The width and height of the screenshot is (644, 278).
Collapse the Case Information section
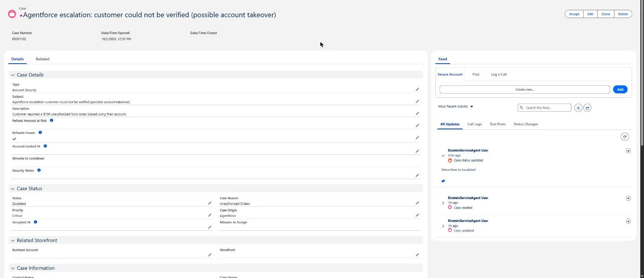13,268
